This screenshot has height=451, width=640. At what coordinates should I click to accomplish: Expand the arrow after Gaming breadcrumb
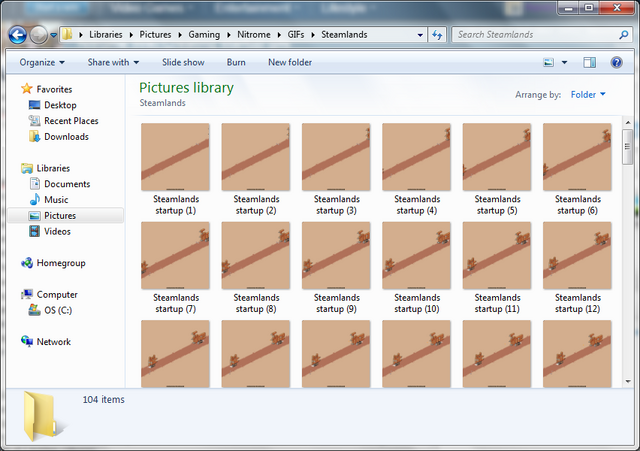tap(229, 35)
